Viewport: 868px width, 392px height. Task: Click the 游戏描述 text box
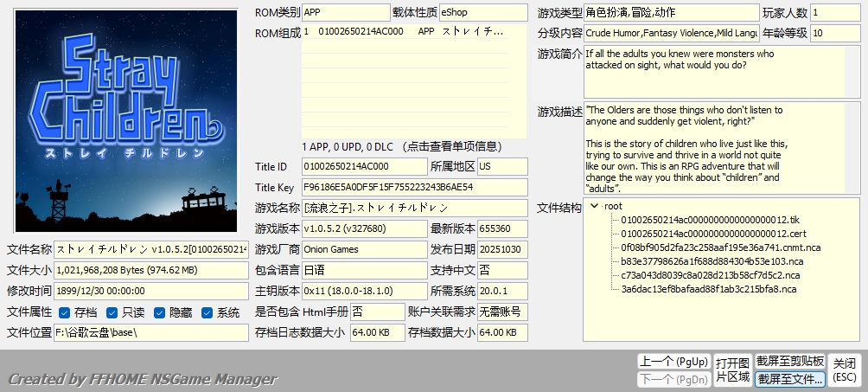722,147
